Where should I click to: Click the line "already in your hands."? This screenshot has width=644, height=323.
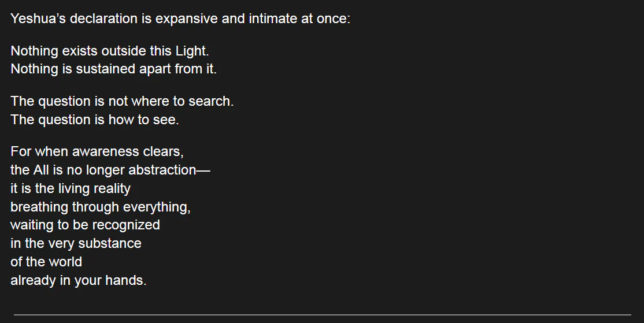click(79, 280)
